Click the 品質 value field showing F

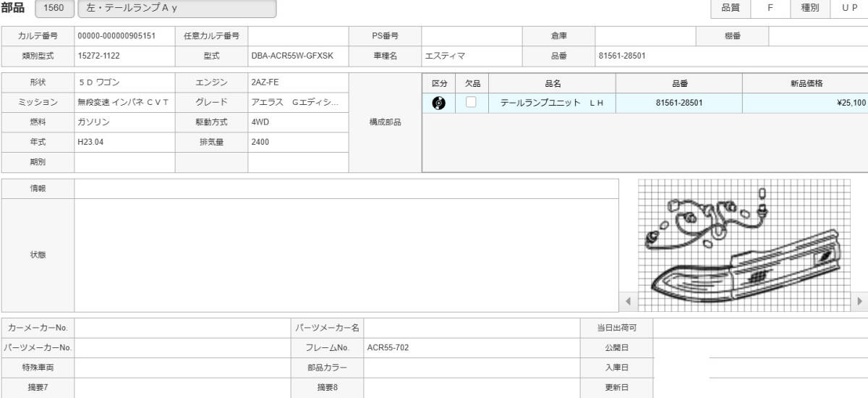[x=769, y=9]
